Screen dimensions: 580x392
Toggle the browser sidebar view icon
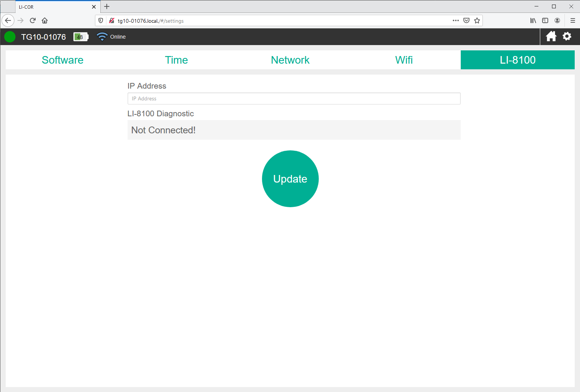tap(545, 20)
